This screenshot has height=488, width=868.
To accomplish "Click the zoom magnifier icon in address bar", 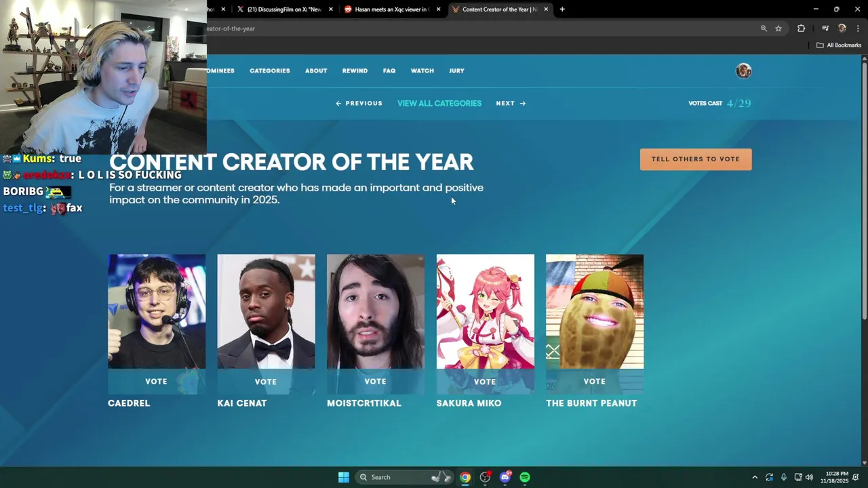I will 764,28.
